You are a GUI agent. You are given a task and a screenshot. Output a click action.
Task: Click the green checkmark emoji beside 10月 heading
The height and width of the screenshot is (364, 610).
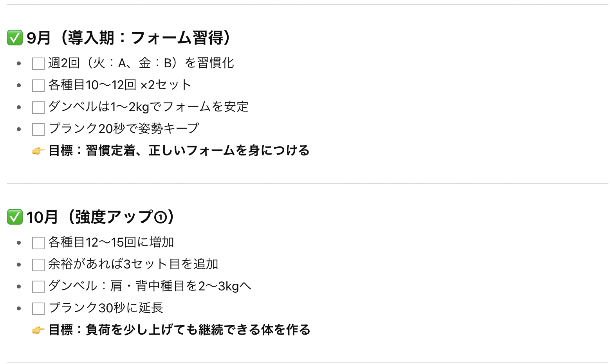pyautogui.click(x=15, y=217)
